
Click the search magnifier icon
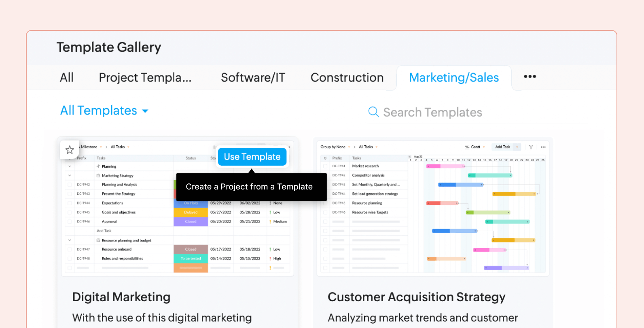(x=373, y=112)
